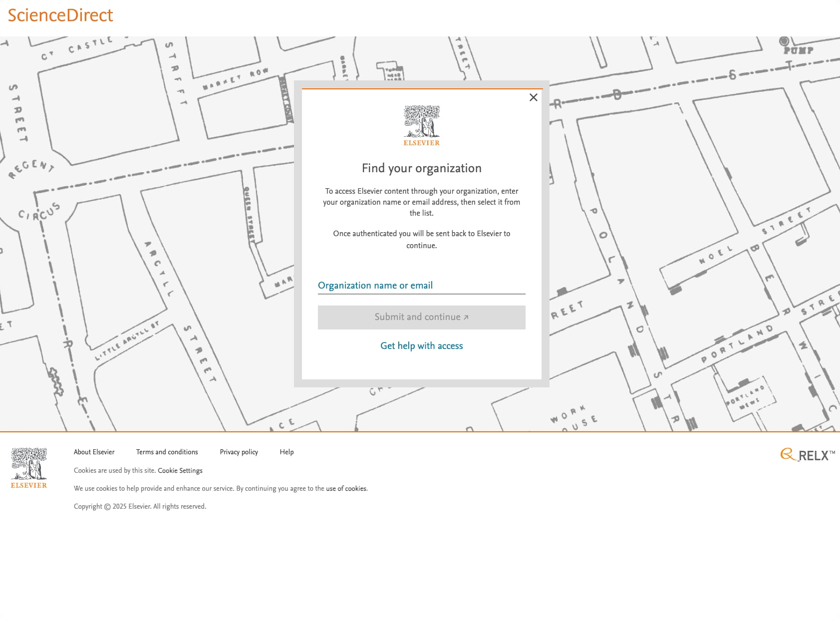Image resolution: width=840 pixels, height=617 pixels.
Task: Focus the Organization name or email field
Action: click(x=422, y=286)
